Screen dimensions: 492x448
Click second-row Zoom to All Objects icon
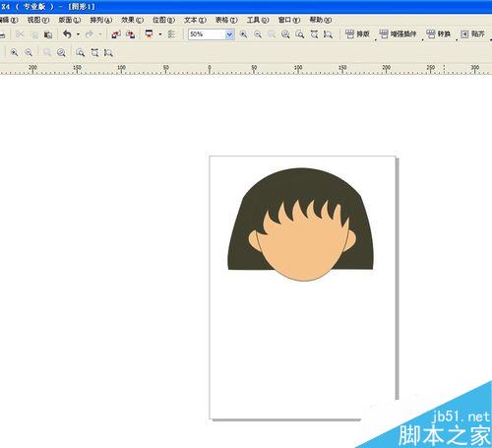click(61, 52)
